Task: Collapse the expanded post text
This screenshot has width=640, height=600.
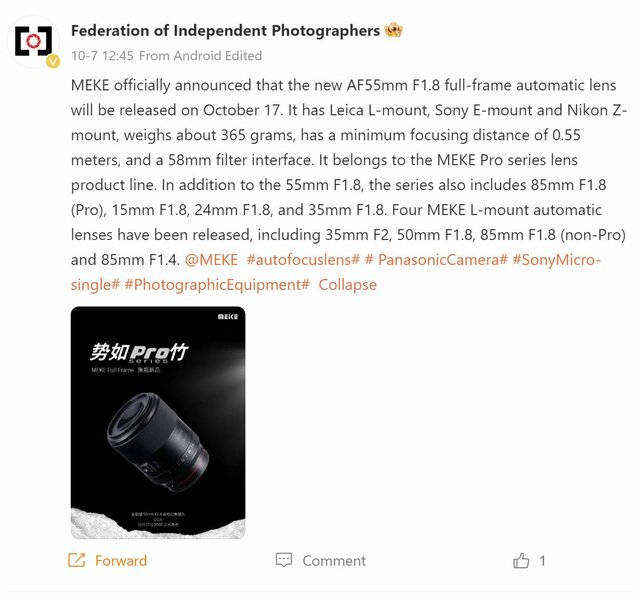Action: (347, 285)
